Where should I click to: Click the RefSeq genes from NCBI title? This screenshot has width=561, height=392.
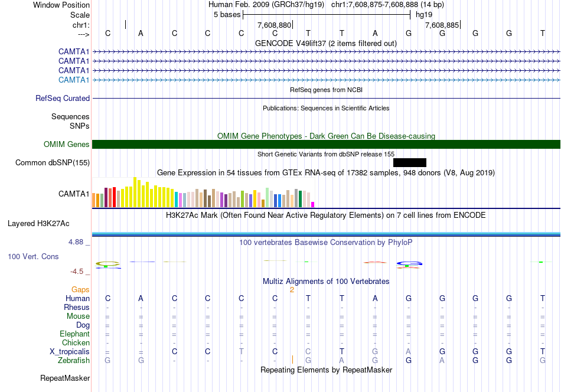327,90
